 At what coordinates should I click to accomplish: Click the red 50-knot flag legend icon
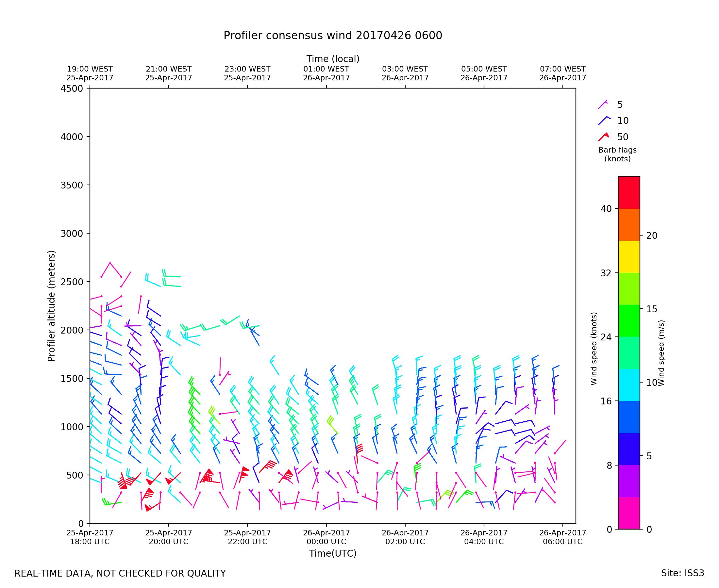[x=603, y=137]
